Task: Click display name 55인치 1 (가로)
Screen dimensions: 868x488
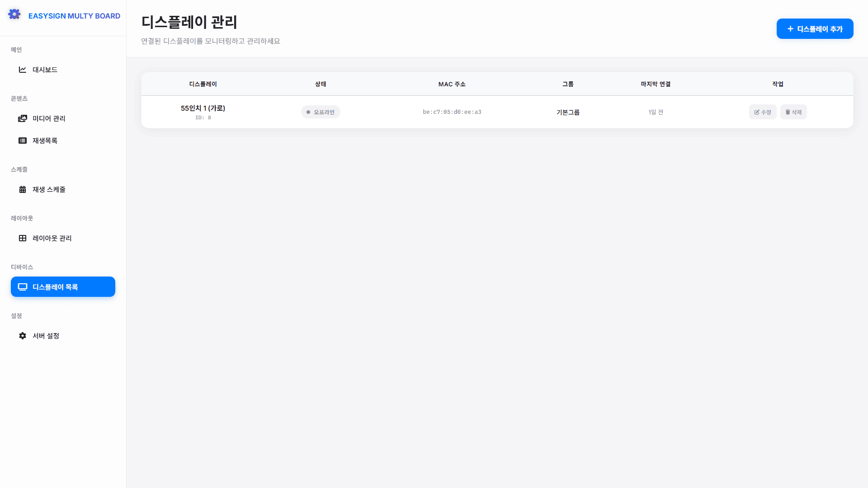Action: point(203,108)
